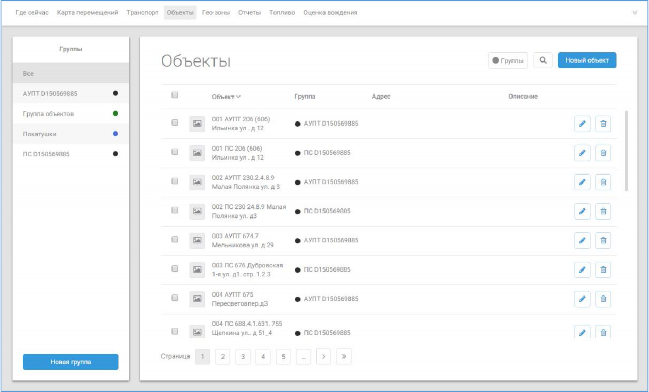Delete object 002 АУПТ 230.2.4.8.9
The image size is (649, 392).
pos(603,182)
